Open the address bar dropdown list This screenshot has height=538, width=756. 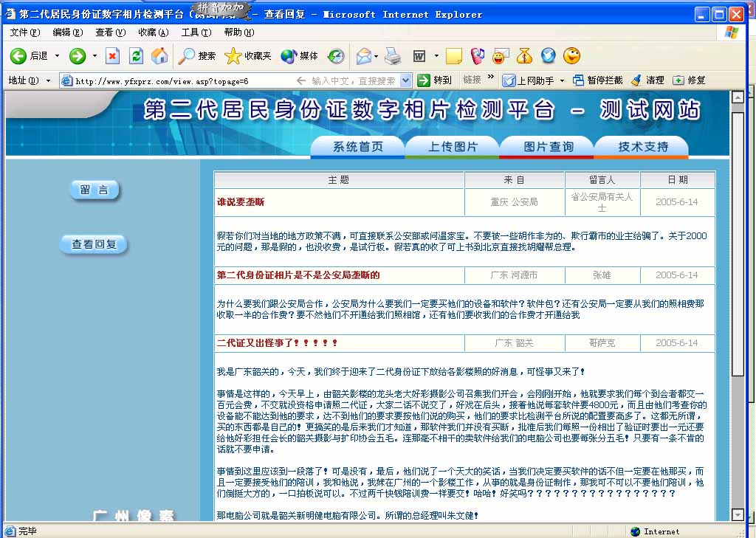click(x=406, y=80)
